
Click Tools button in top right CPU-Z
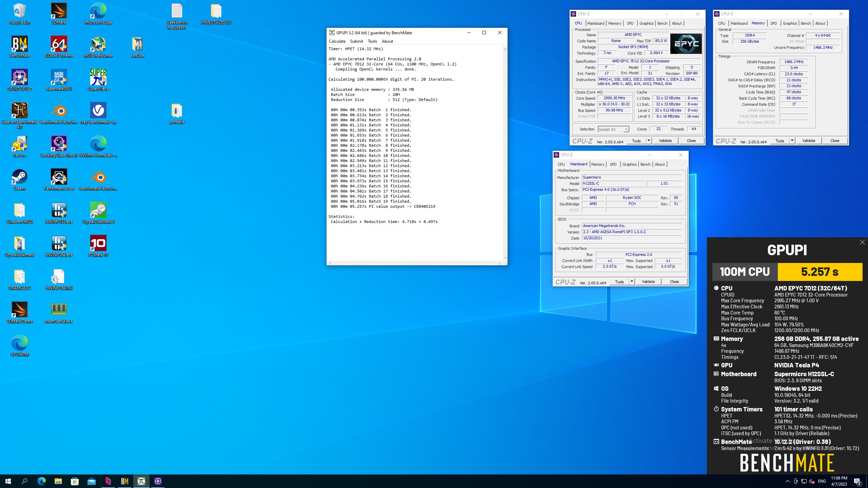[x=780, y=141]
